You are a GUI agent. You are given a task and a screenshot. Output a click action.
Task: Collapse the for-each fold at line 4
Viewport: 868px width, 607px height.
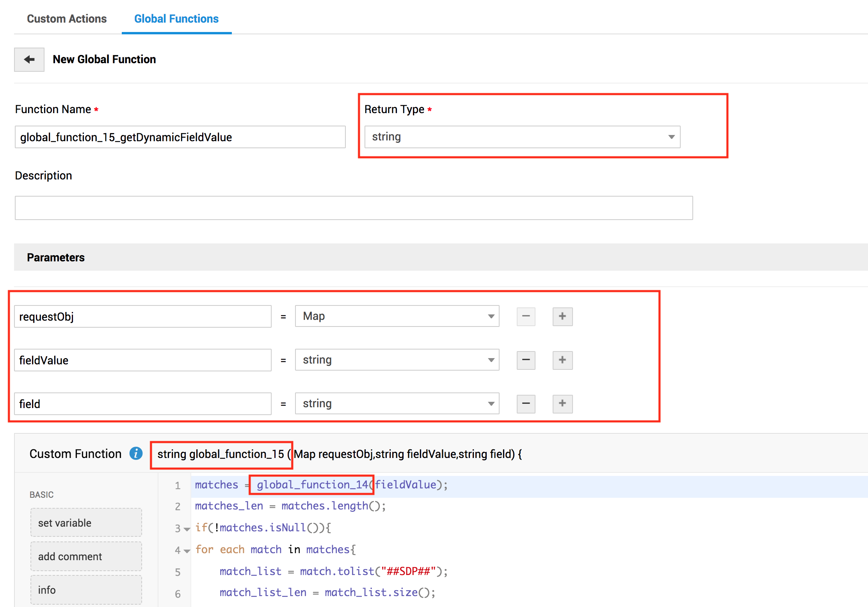click(x=187, y=551)
